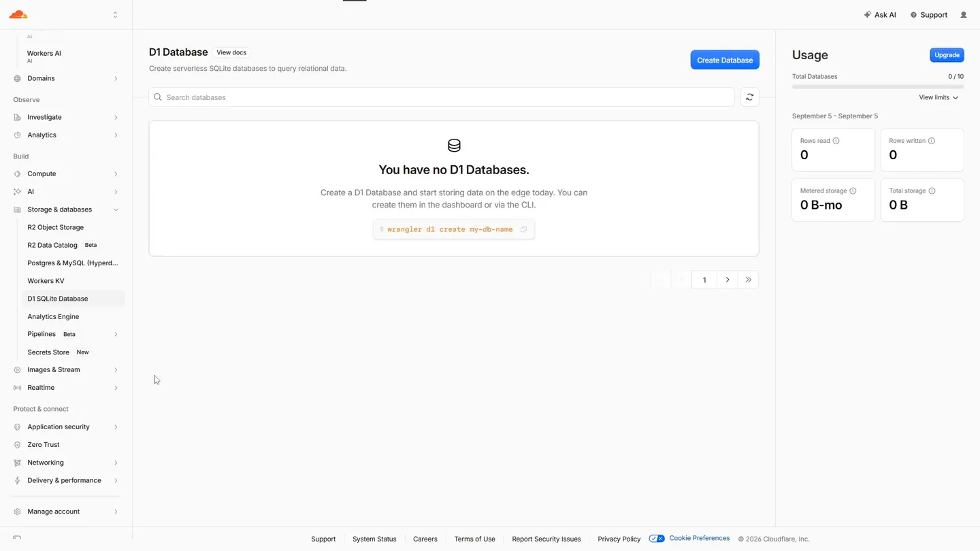Go to next page arrow

728,280
